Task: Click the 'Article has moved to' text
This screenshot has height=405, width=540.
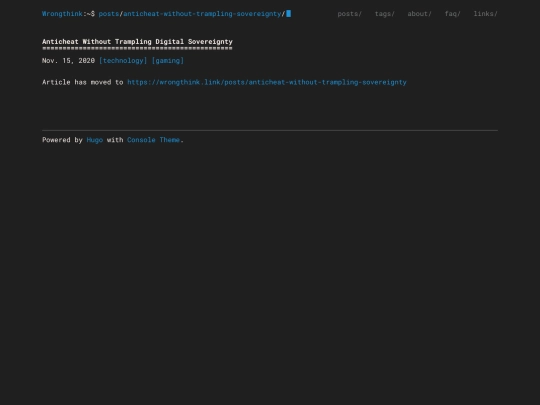Action: [83, 82]
